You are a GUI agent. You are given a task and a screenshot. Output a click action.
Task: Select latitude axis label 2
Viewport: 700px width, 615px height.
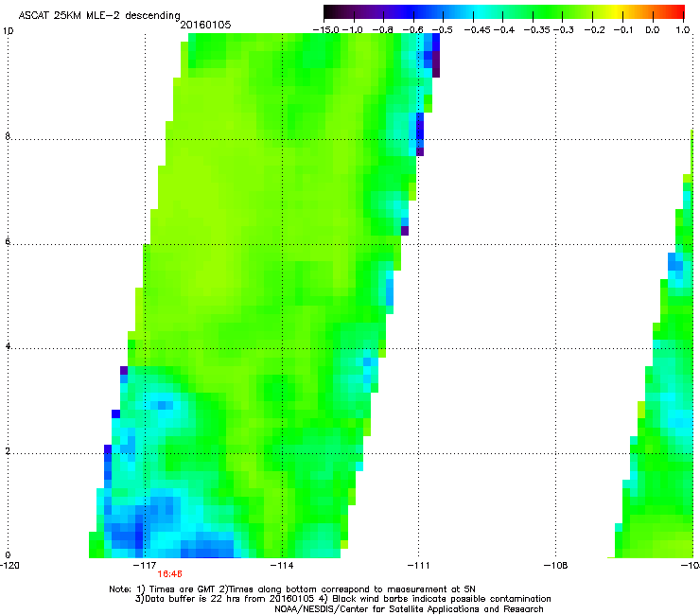point(8,451)
